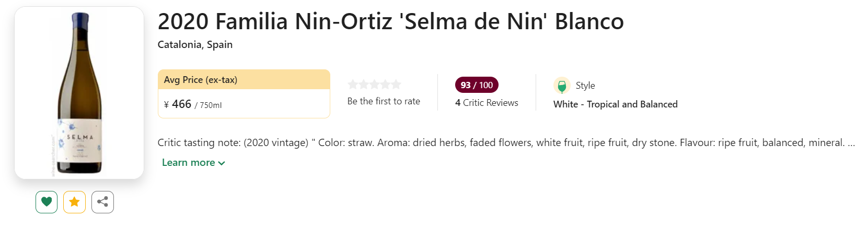Open the share icon below the bottle
The height and width of the screenshot is (229, 868).
[102, 202]
